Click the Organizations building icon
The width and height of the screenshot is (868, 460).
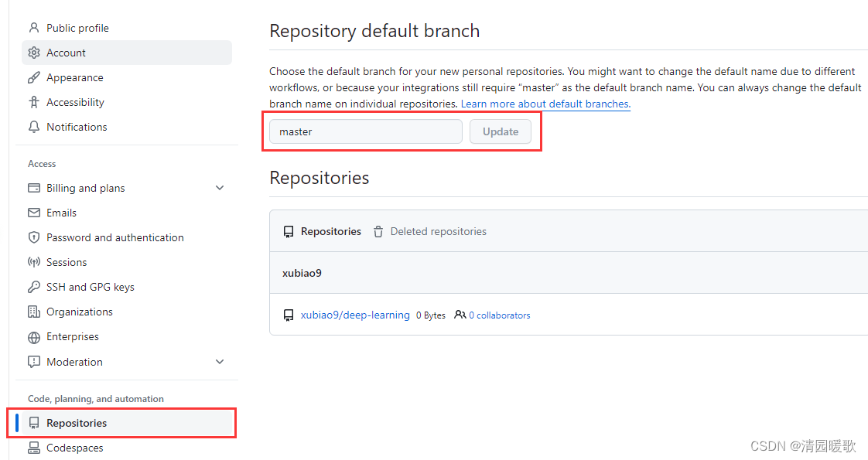34,312
